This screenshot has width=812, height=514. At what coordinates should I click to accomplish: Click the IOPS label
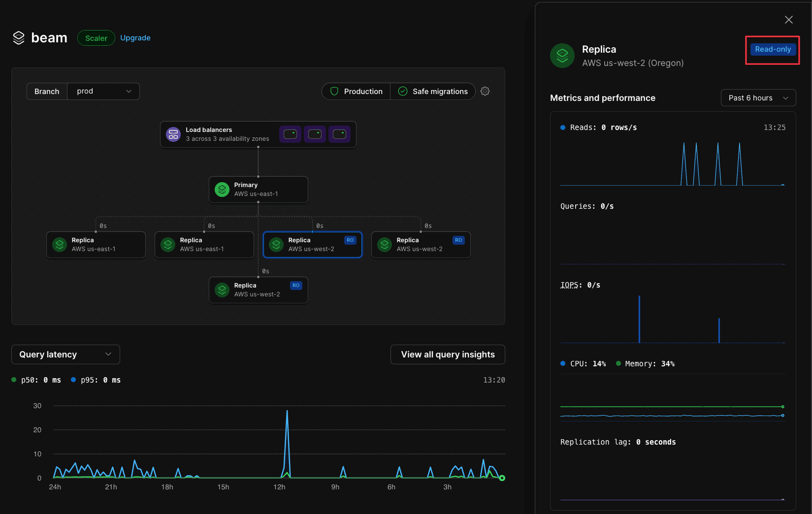[569, 285]
